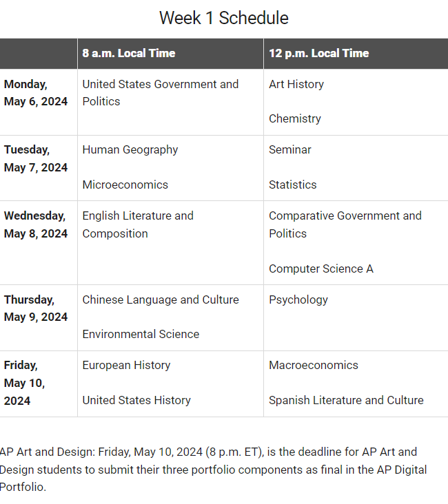Click the Statistics exam entry
The image size is (448, 504).
tap(292, 185)
